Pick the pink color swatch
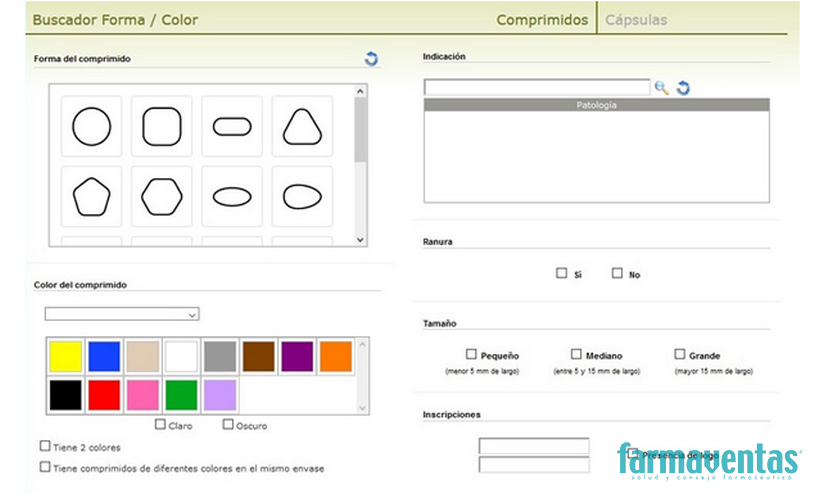824x495 pixels. click(x=143, y=395)
